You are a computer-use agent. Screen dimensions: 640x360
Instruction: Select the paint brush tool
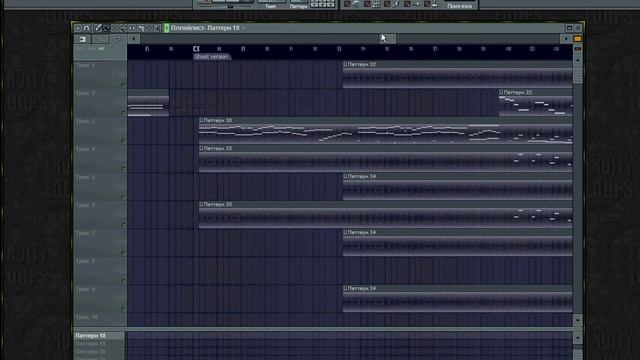106,28
